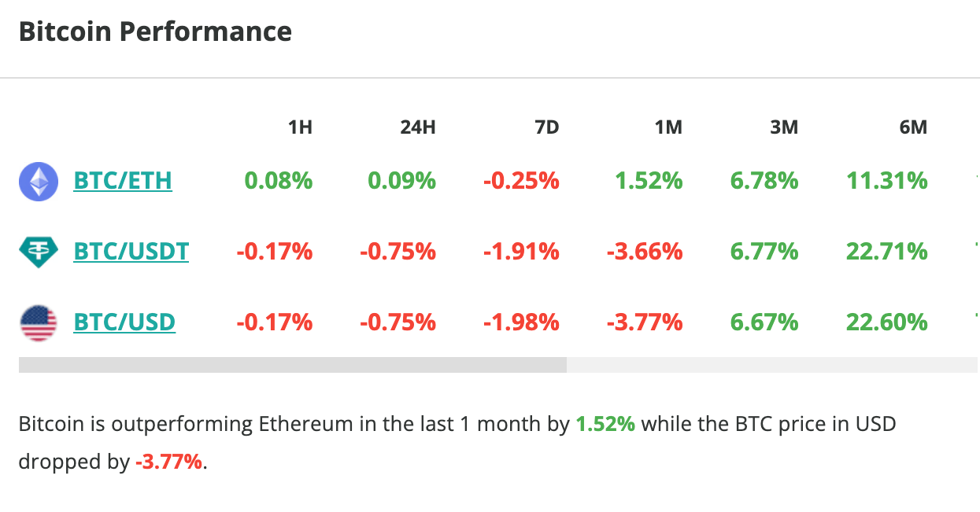Open the BTC/ETH pair link

tap(122, 181)
